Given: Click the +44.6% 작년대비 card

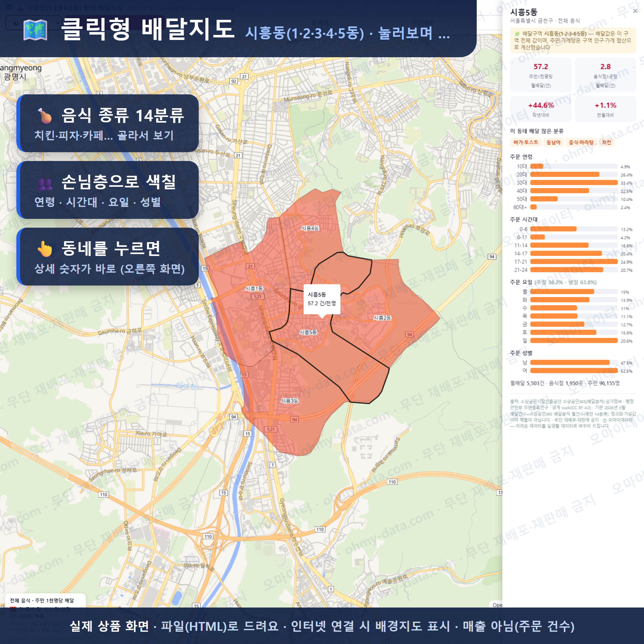Looking at the screenshot, I should coord(541,109).
